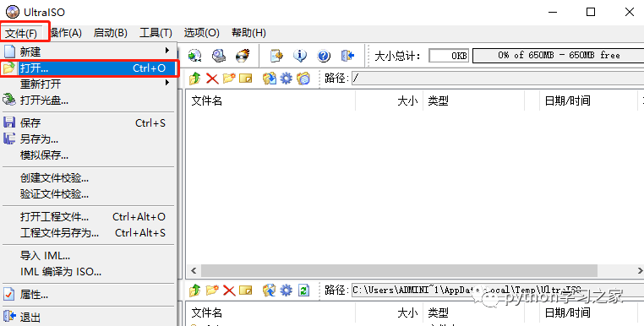Maximize the UltraISO window
Image resolution: width=644 pixels, height=326 pixels.
(x=591, y=12)
